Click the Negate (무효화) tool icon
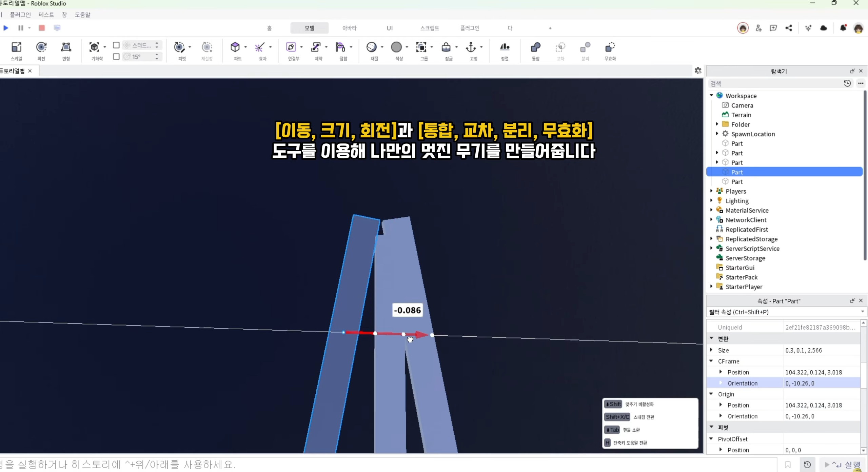 pos(610,47)
